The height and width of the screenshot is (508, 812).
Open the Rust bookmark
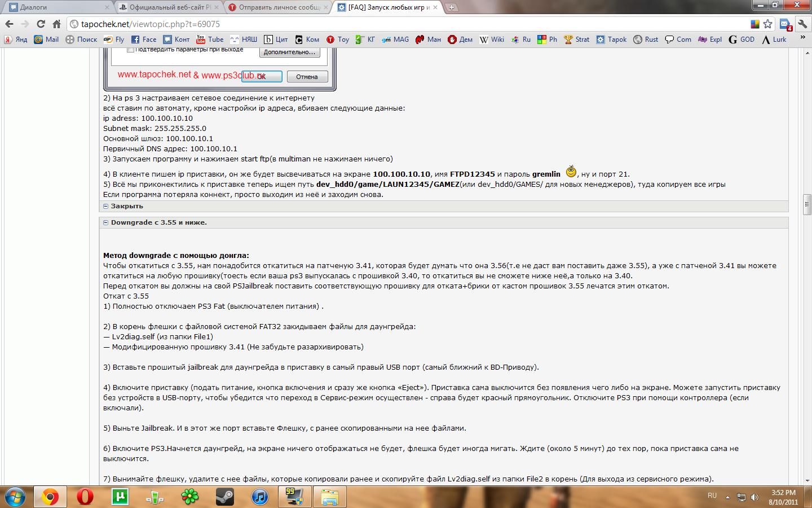pyautogui.click(x=646, y=40)
